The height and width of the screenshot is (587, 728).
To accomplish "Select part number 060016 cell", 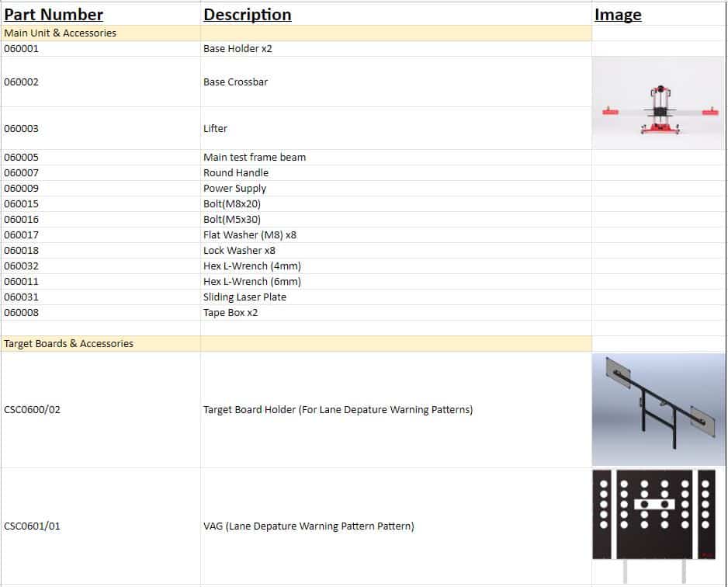I will (x=100, y=219).
